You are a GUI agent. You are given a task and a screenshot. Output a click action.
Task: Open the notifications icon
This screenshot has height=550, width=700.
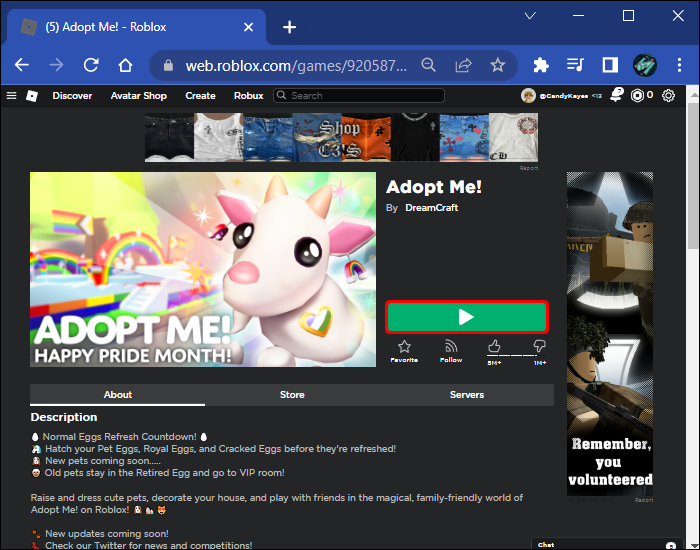pos(616,96)
